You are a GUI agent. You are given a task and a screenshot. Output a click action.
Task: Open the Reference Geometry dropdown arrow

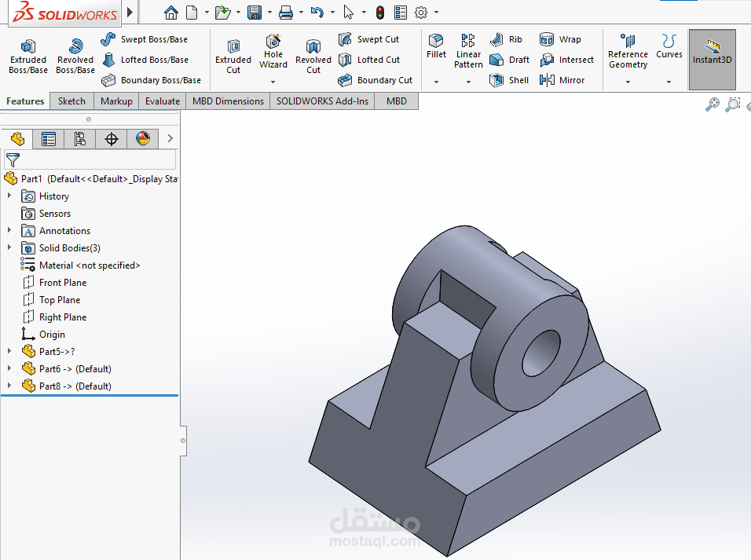pos(628,82)
